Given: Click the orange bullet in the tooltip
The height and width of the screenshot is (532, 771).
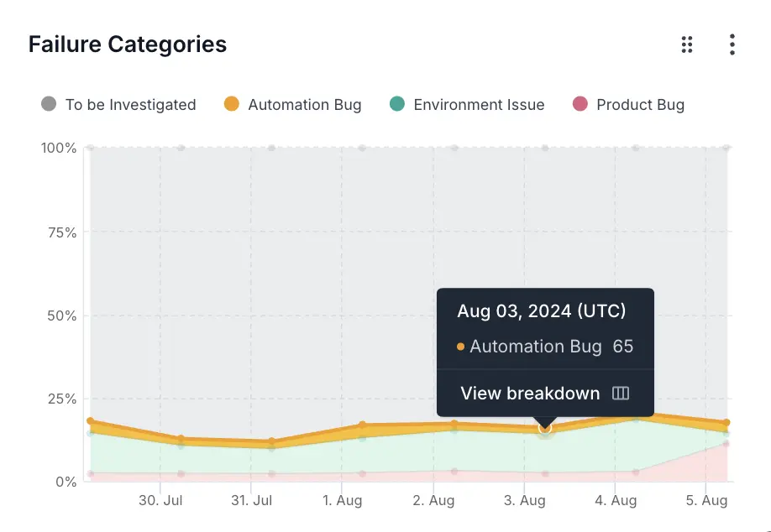Looking at the screenshot, I should click(460, 347).
